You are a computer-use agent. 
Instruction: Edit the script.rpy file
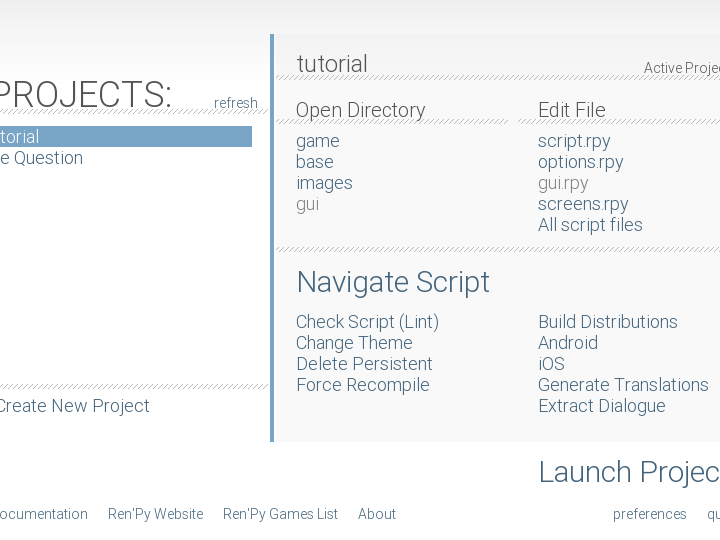tap(573, 141)
